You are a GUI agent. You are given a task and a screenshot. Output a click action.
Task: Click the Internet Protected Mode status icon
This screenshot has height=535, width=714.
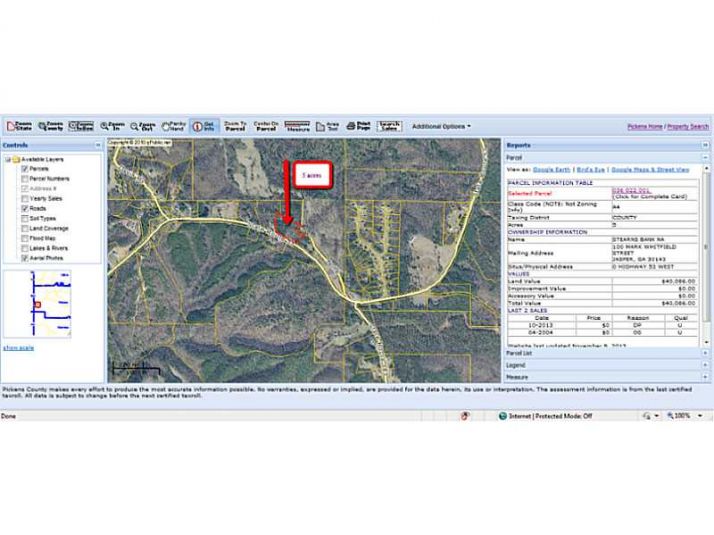(x=503, y=416)
